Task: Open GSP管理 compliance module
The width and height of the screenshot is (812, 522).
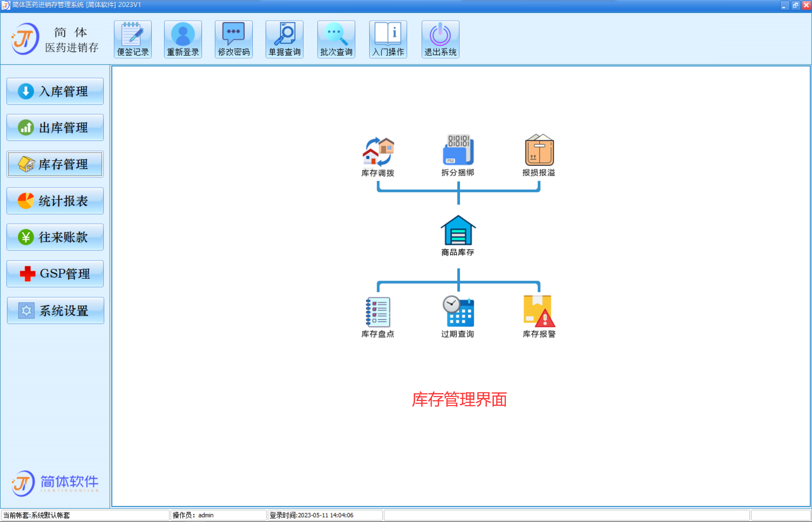Action: (54, 272)
